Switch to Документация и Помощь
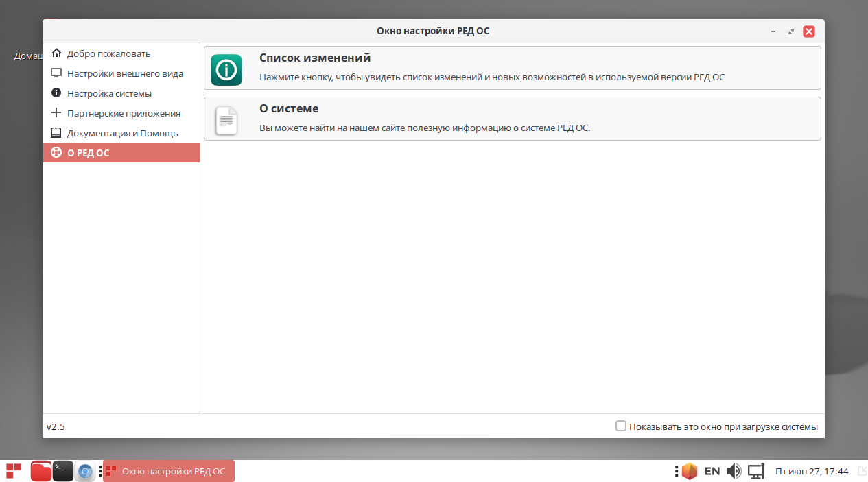Viewport: 868px width, 482px height. point(121,133)
